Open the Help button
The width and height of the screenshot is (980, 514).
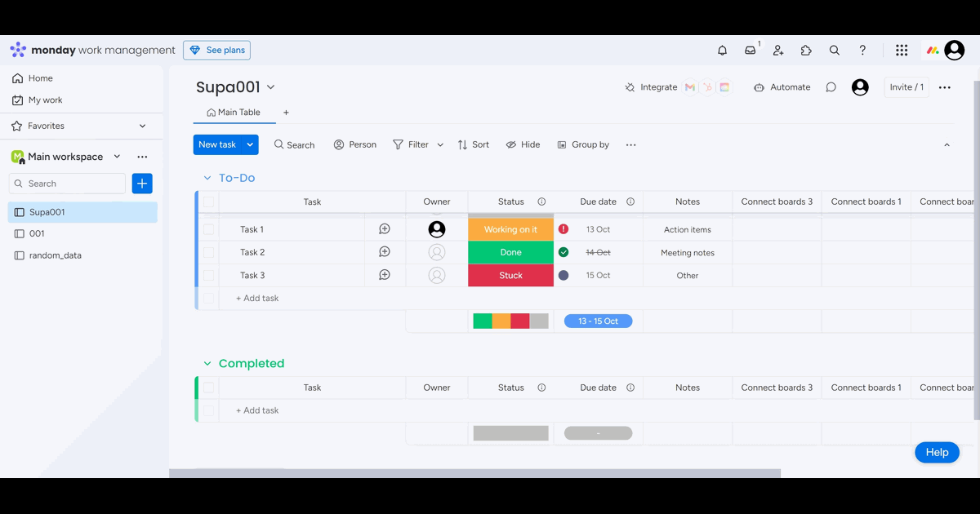[937, 452]
